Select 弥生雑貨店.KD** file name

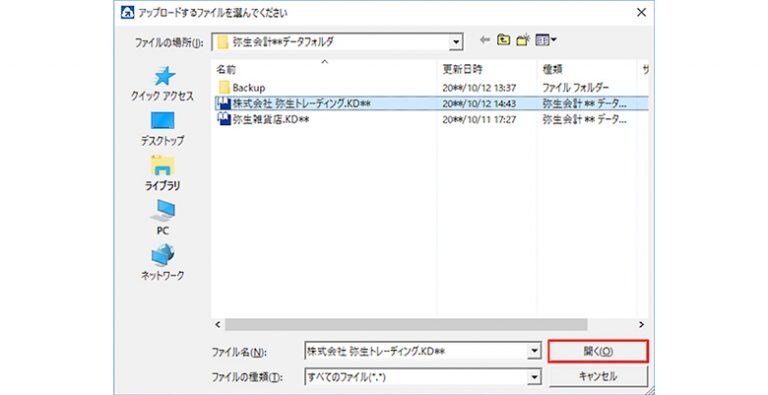click(271, 119)
